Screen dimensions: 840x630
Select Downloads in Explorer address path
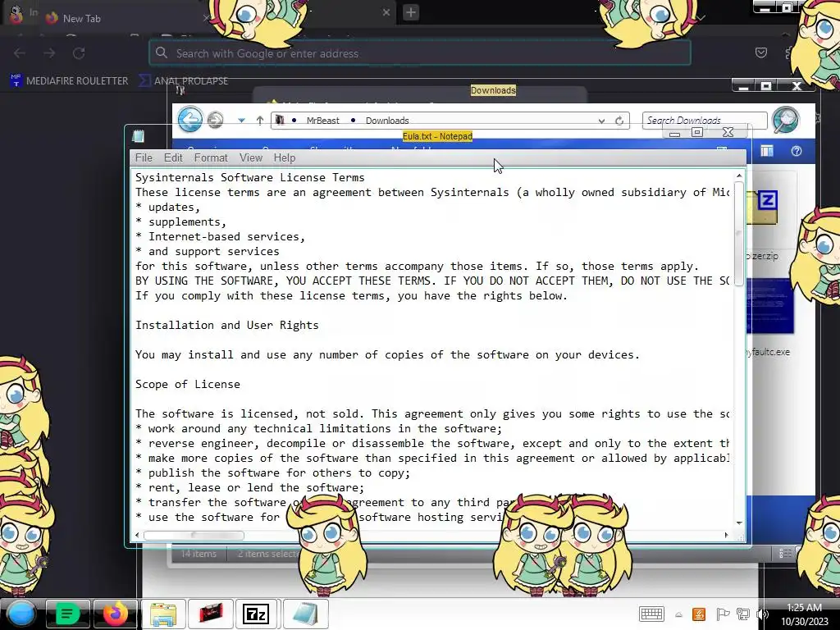coord(387,121)
